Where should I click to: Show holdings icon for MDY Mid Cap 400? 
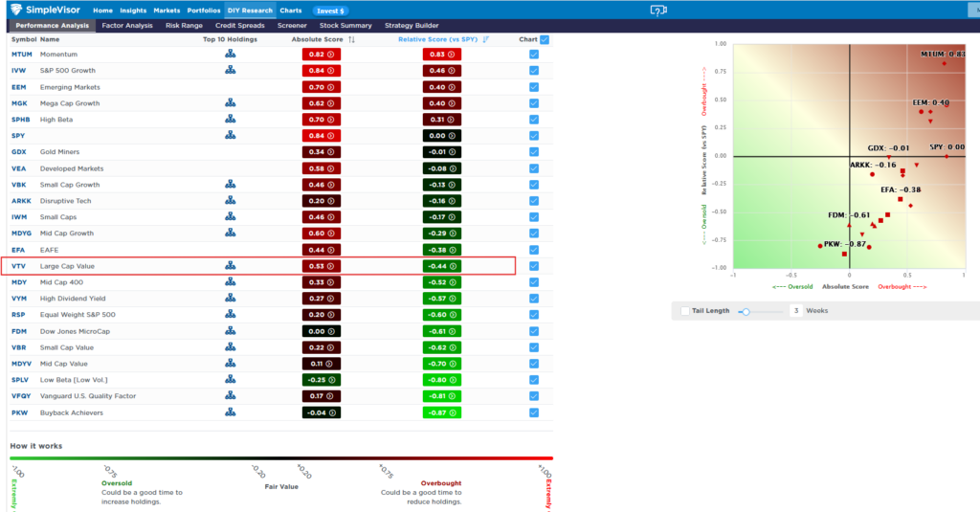pos(230,282)
